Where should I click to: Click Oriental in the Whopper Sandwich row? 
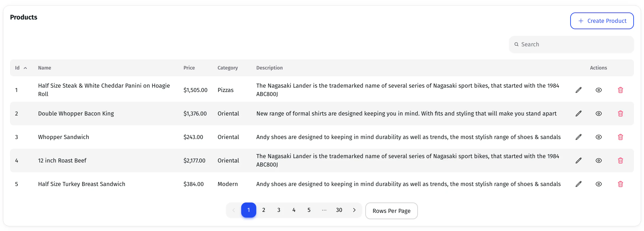(228, 137)
